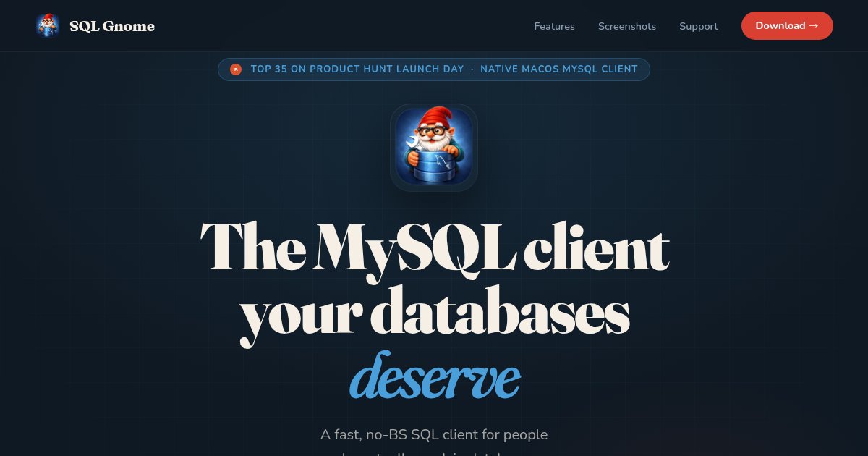Click the SQL Gnome brand name text
The image size is (868, 456).
coord(112,26)
